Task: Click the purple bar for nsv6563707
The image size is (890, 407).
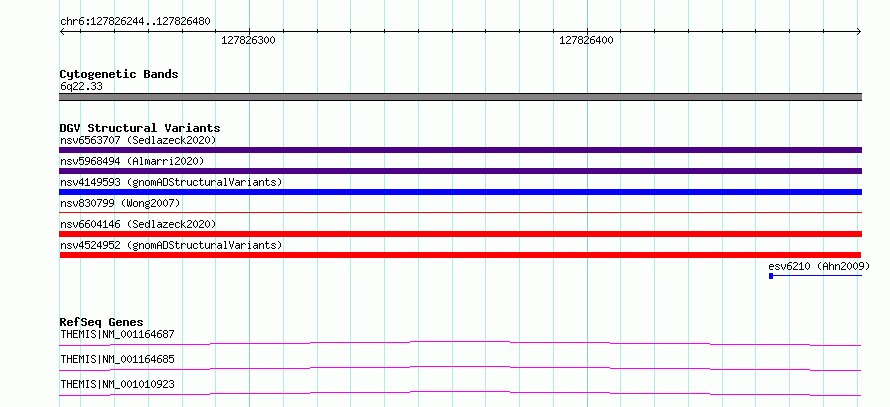Action: click(460, 150)
